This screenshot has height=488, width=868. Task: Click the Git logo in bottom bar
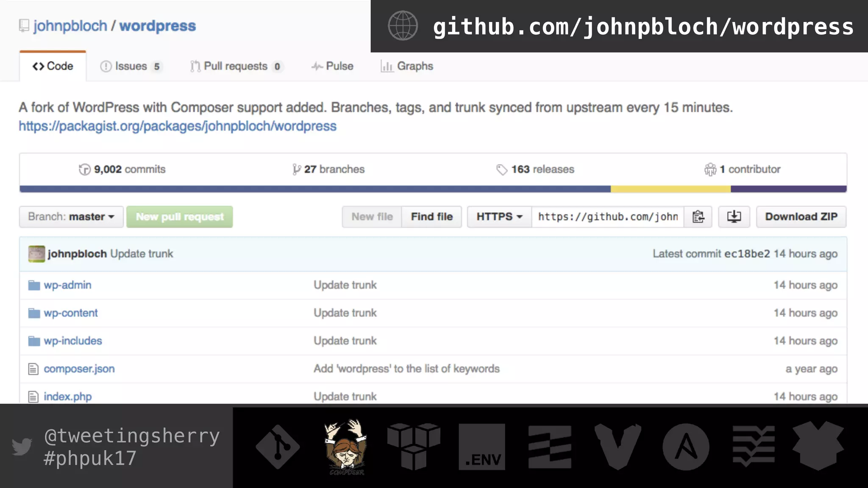(278, 447)
